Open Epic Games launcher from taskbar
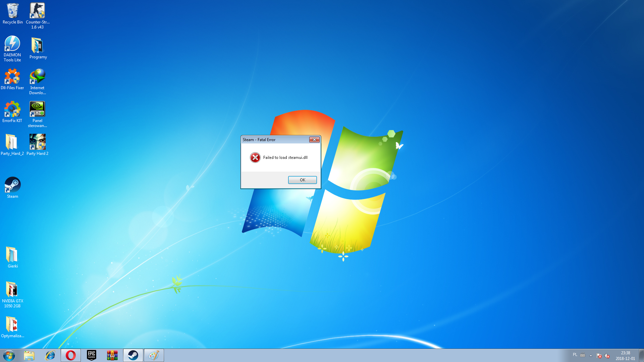 (91, 355)
